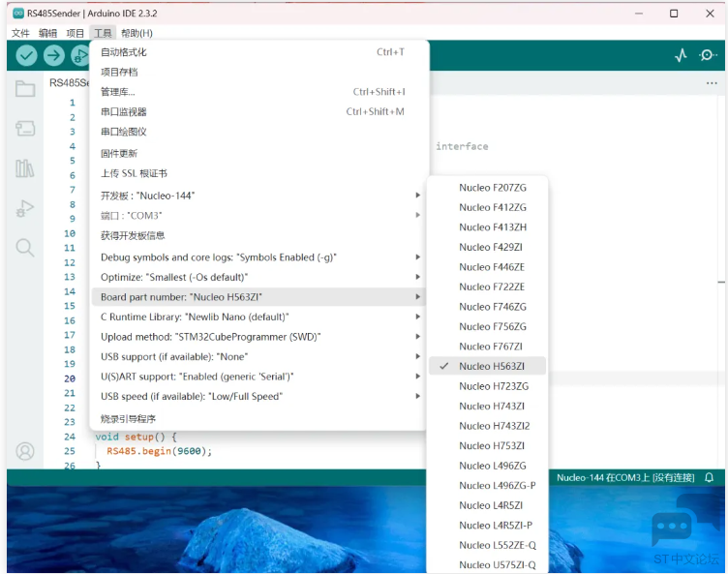
Task: Click the Nucleo-144 在COM3上 status text
Action: click(x=625, y=478)
